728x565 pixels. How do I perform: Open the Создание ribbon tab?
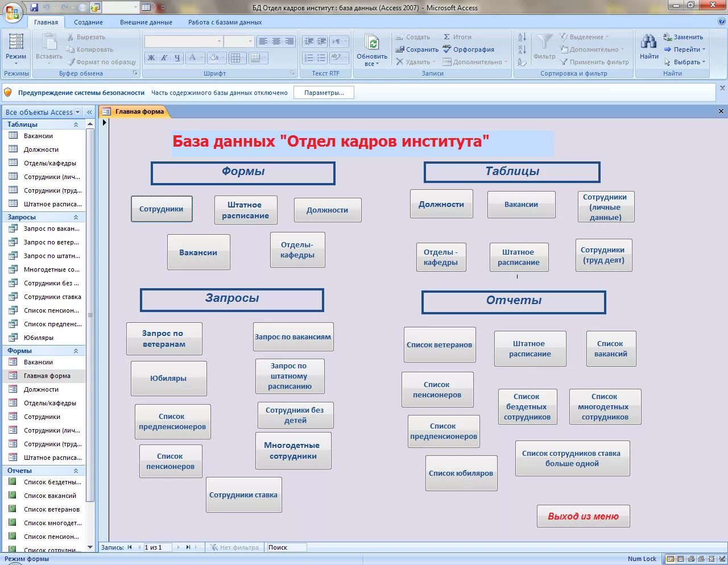click(88, 22)
